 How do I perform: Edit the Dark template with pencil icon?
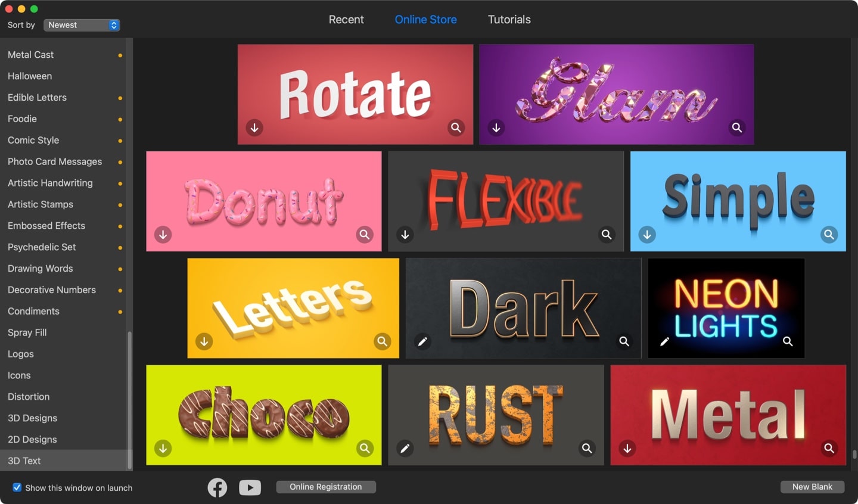click(x=422, y=341)
